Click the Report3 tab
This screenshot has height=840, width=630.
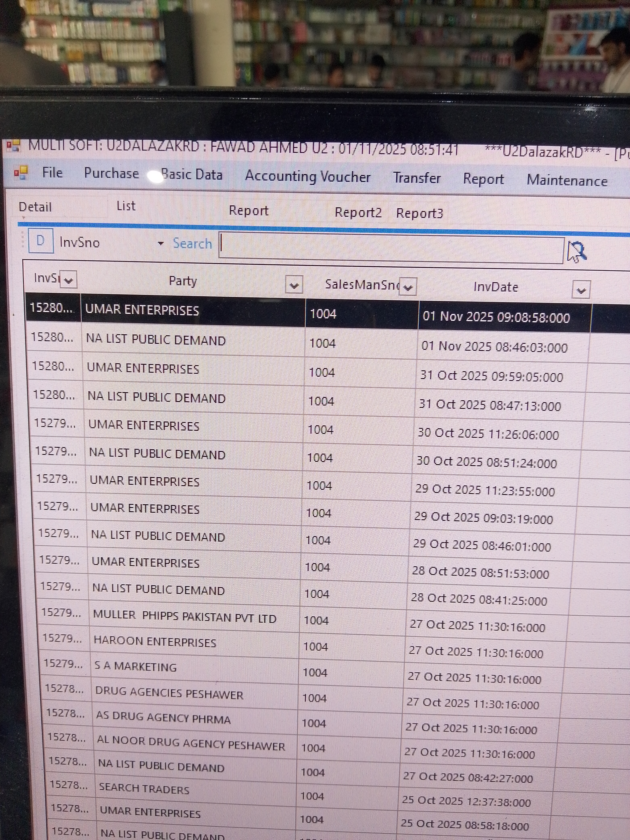coord(419,213)
